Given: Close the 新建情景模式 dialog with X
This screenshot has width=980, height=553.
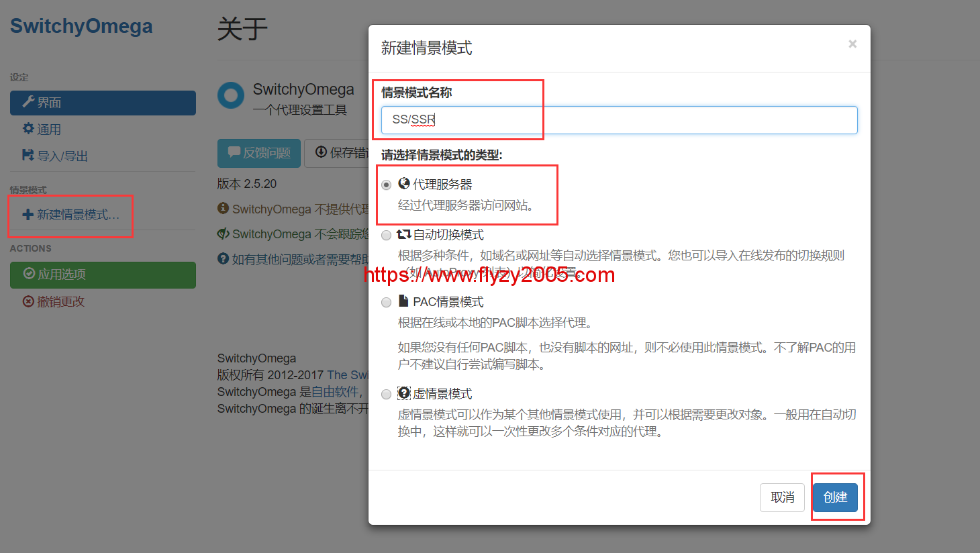Looking at the screenshot, I should click(852, 44).
